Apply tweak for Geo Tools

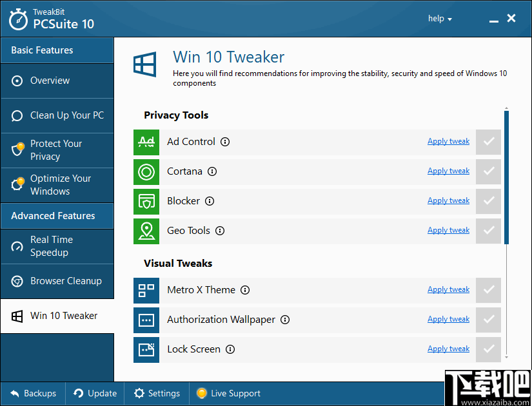(448, 230)
